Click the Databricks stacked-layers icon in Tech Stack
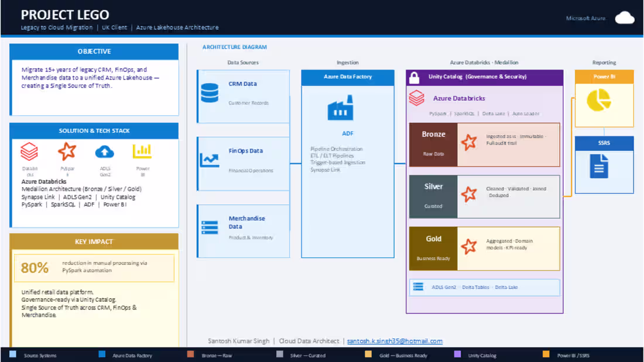 click(29, 151)
